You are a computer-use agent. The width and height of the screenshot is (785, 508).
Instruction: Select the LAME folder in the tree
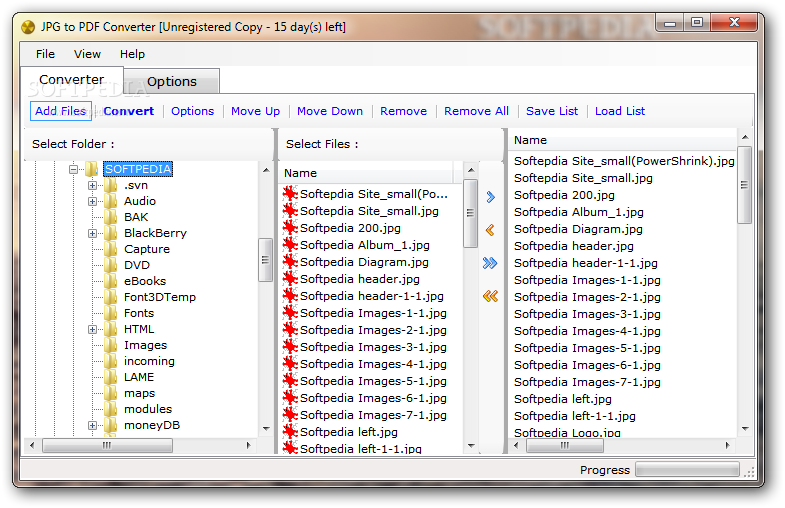click(139, 377)
